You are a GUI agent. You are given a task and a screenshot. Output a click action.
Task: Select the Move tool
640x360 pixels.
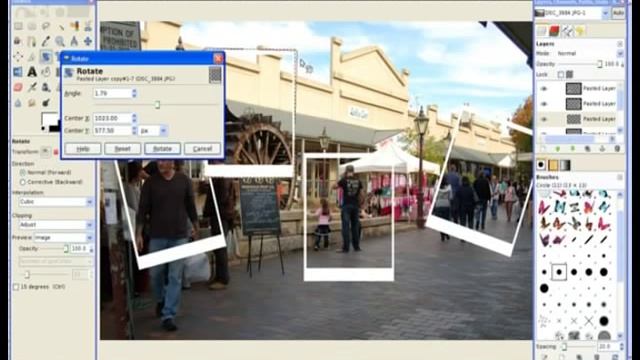(x=88, y=41)
